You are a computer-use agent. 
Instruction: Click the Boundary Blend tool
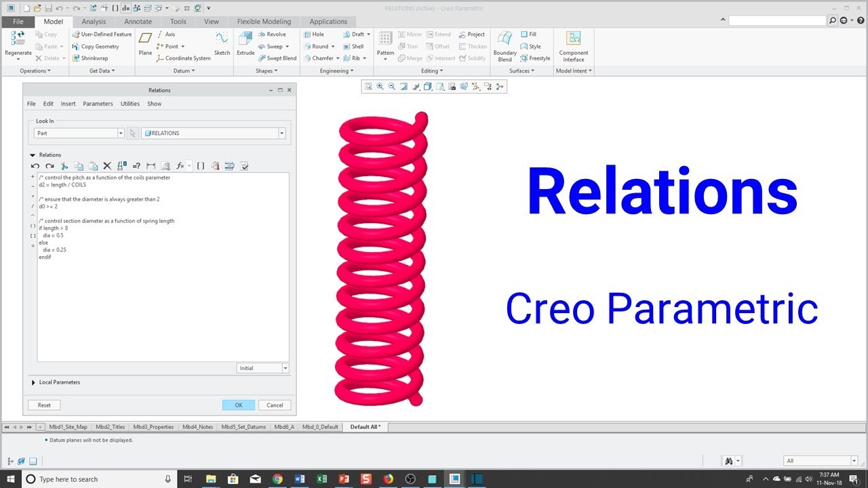coord(505,46)
